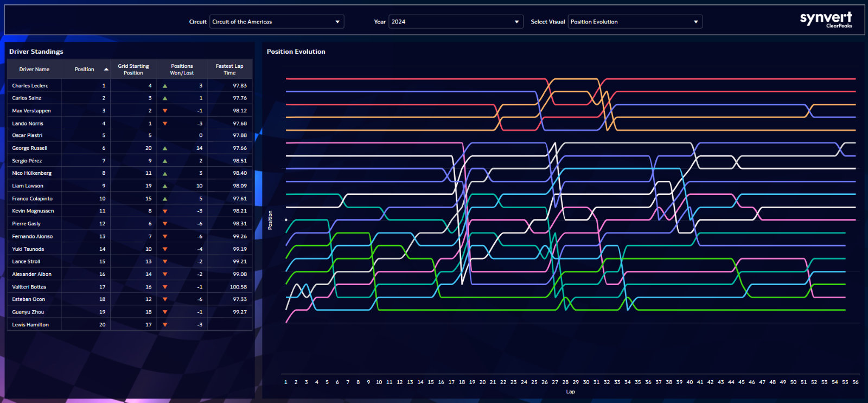The image size is (868, 403).
Task: Open the Circuit dropdown
Action: (x=277, y=22)
